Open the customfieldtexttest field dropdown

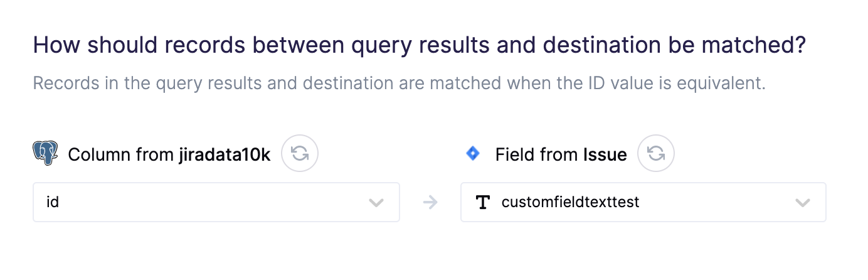click(x=643, y=202)
